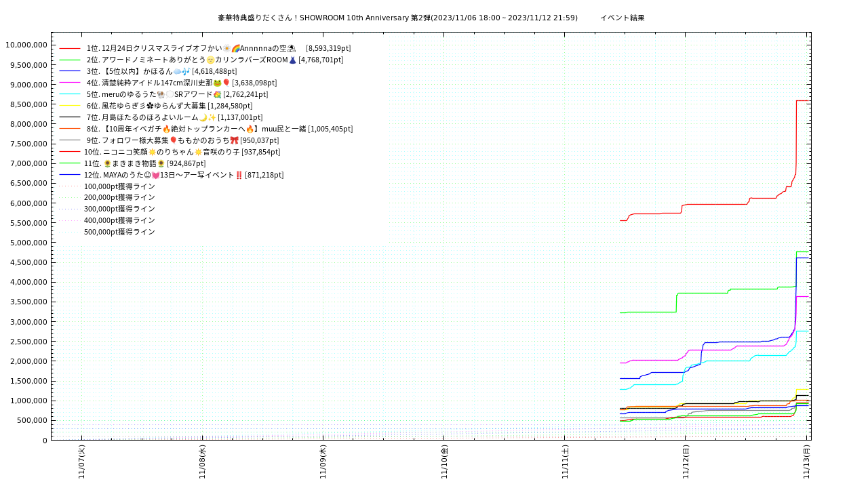Click the 500,000pt獲得ライン legend label
The image size is (868, 488).
(x=119, y=232)
